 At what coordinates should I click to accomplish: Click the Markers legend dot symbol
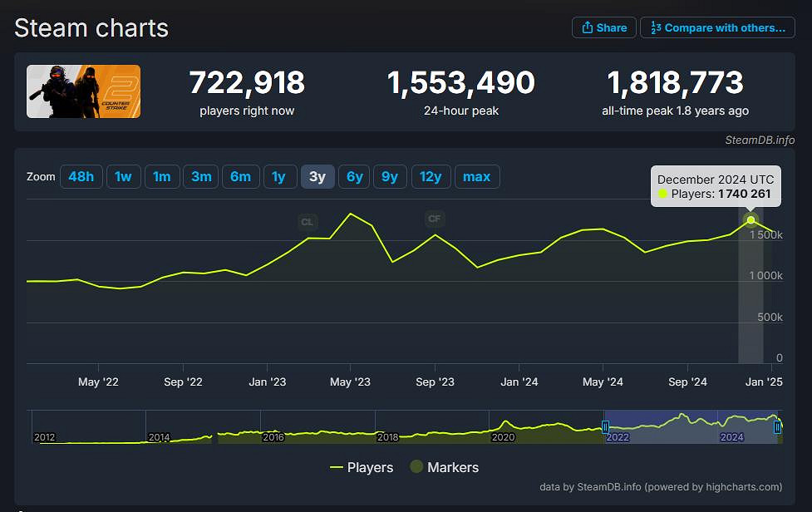click(x=416, y=467)
